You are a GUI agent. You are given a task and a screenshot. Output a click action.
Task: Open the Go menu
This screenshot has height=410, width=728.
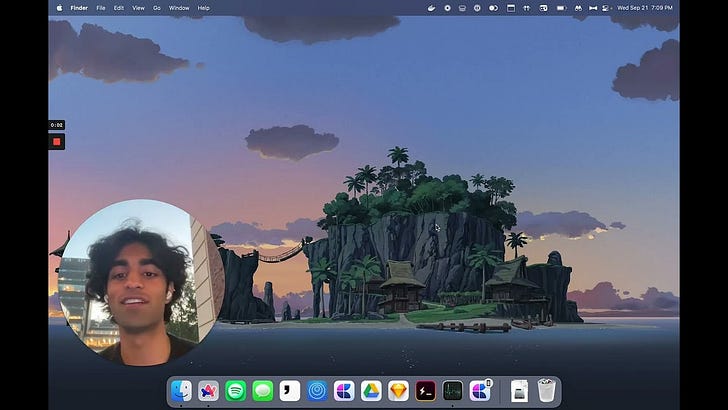[157, 8]
